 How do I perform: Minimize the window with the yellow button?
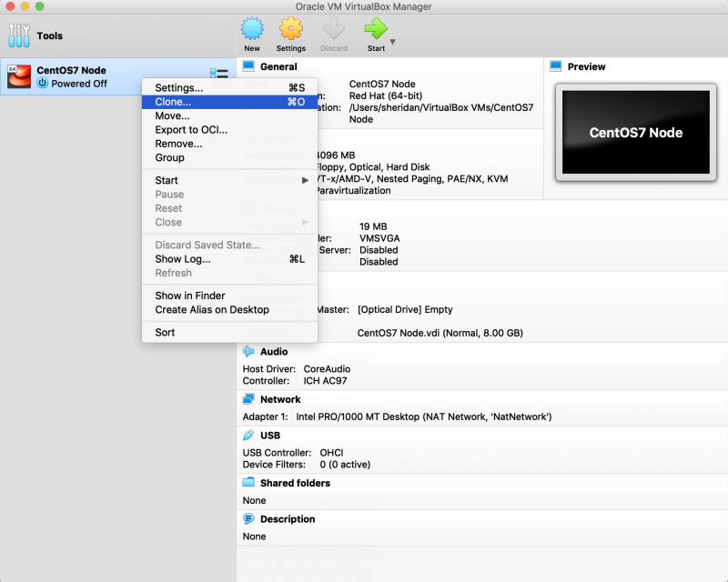pos(25,6)
